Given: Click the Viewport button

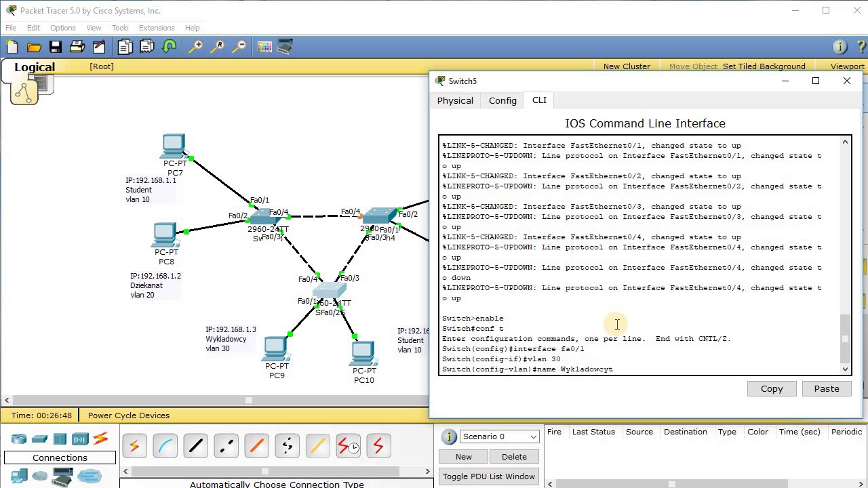Looking at the screenshot, I should pyautogui.click(x=847, y=66).
